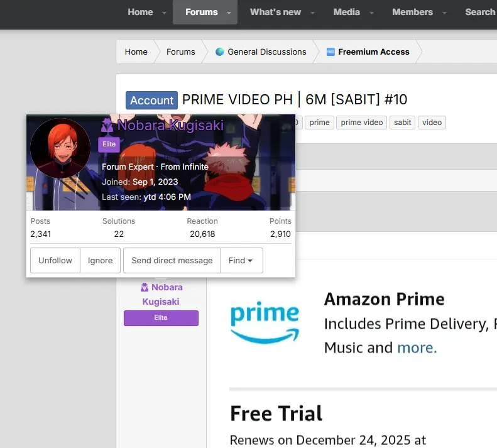
Task: Ignore this user
Action: (100, 260)
